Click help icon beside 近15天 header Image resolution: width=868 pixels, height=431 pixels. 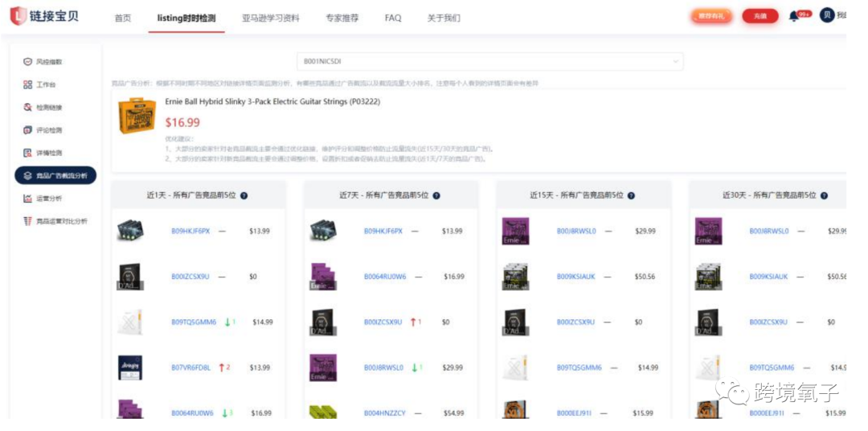coord(631,195)
